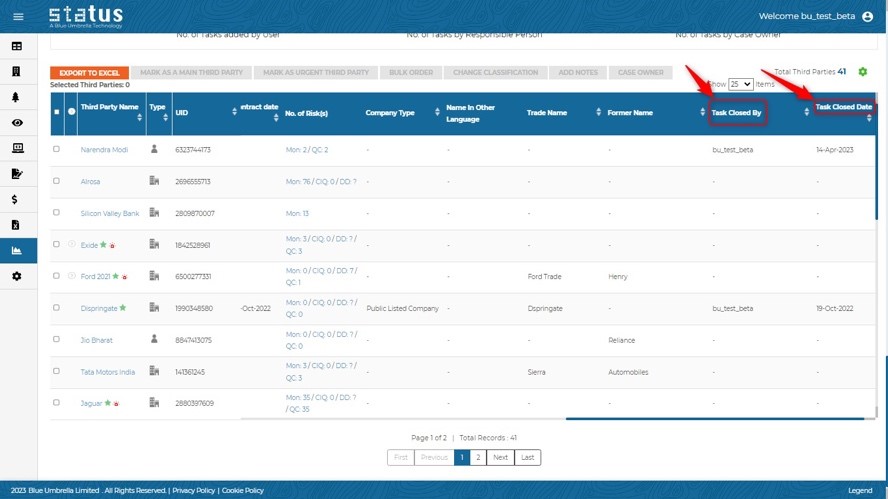Check the Jio Bharat row checkbox
Image resolution: width=888 pixels, height=499 pixels.
(56, 339)
